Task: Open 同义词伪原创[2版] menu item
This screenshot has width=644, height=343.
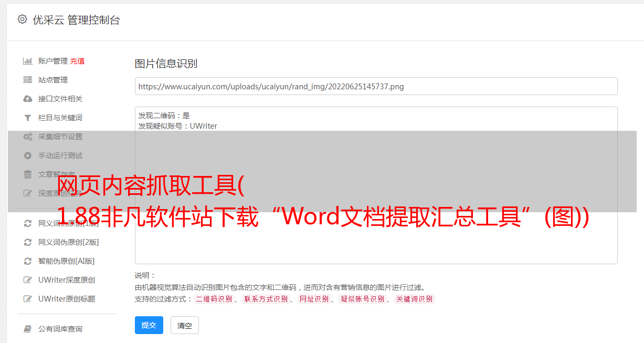Action: [x=68, y=242]
